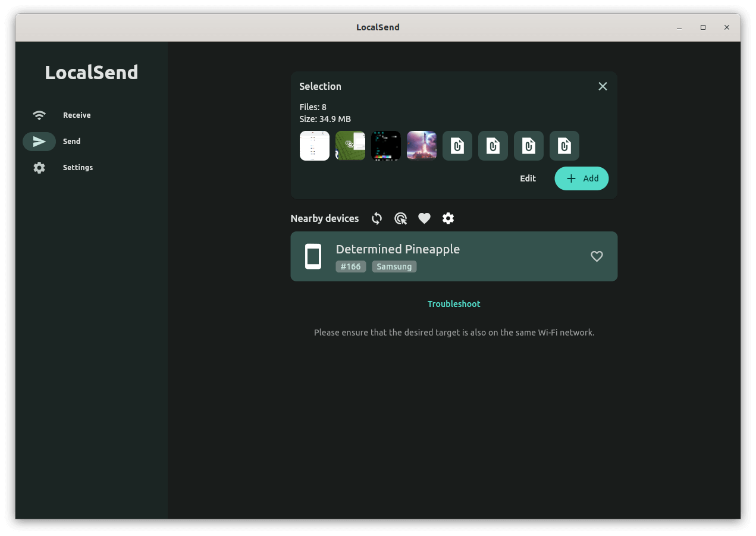
Task: Click the last paperclip attachment in Selection
Action: [x=564, y=145]
